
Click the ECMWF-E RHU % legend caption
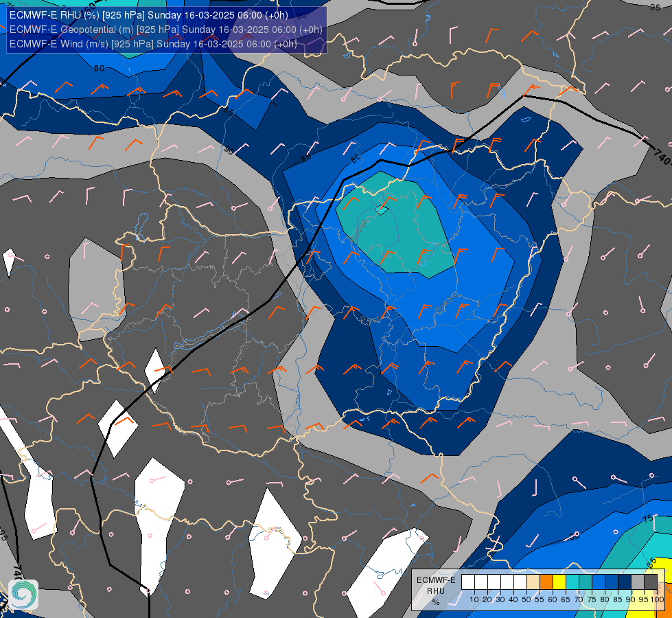point(436,591)
